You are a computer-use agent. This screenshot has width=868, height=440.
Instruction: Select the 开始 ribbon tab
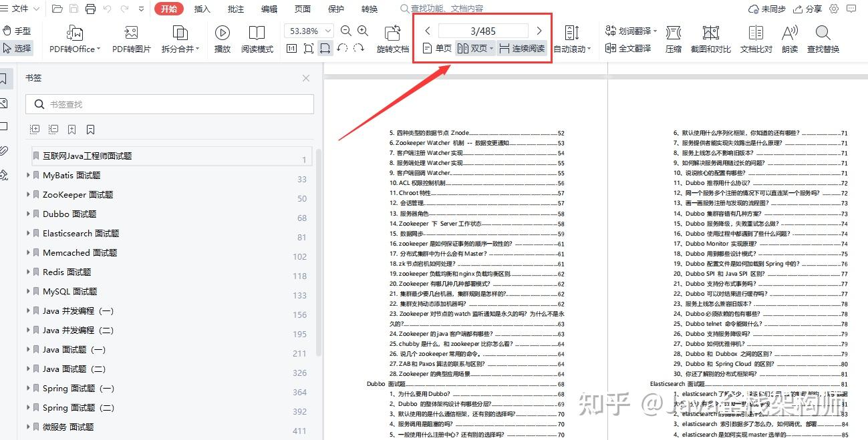[169, 9]
